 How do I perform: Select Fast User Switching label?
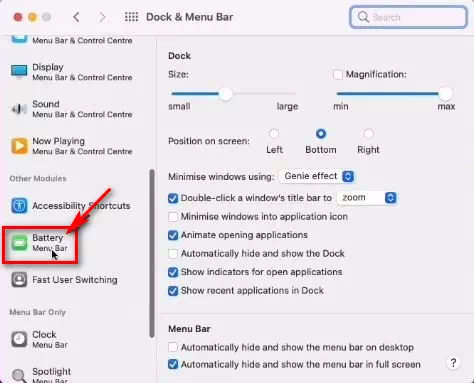[75, 280]
